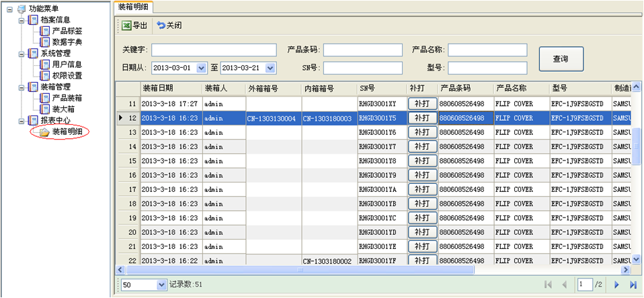Click the 导出 export Excel icon

click(x=126, y=26)
